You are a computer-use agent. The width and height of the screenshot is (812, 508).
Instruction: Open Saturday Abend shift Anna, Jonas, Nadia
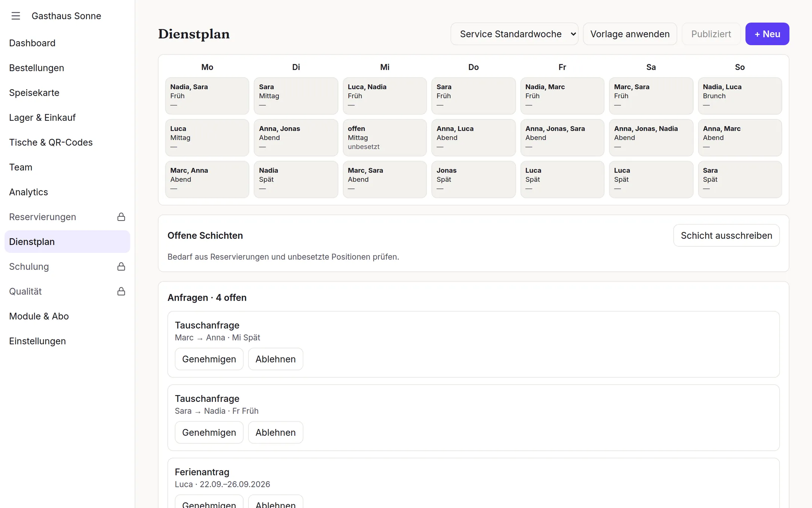click(x=651, y=138)
